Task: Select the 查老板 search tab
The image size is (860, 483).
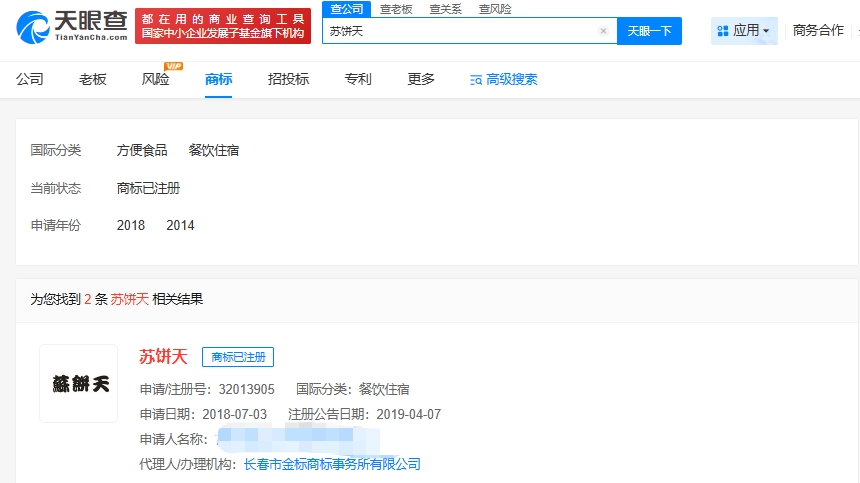Action: (396, 9)
